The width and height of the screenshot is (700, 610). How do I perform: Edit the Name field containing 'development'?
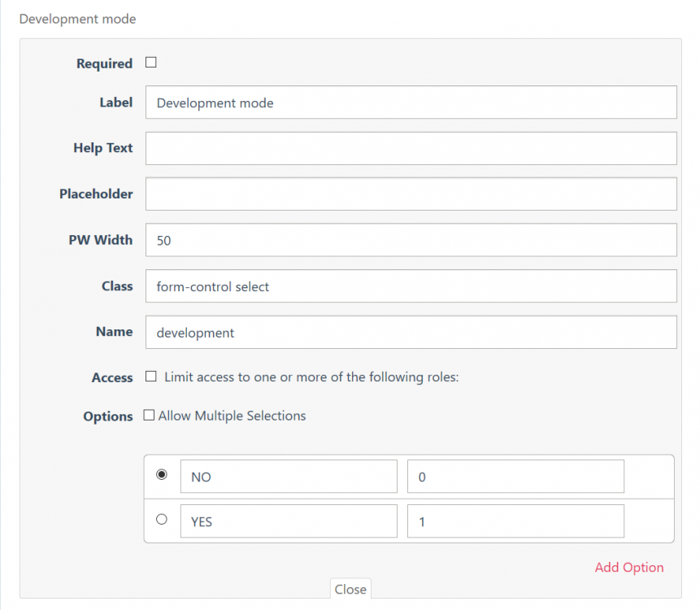click(411, 332)
